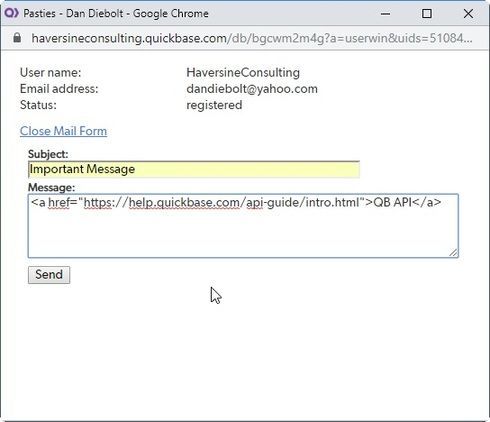Viewport: 490px width, 422px height.
Task: Place cursor on 'QB API' in message
Action: click(x=392, y=202)
